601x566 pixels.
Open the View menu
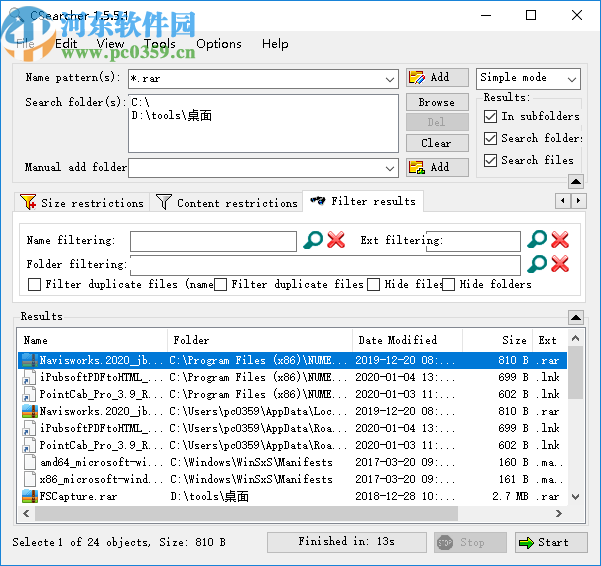point(110,44)
